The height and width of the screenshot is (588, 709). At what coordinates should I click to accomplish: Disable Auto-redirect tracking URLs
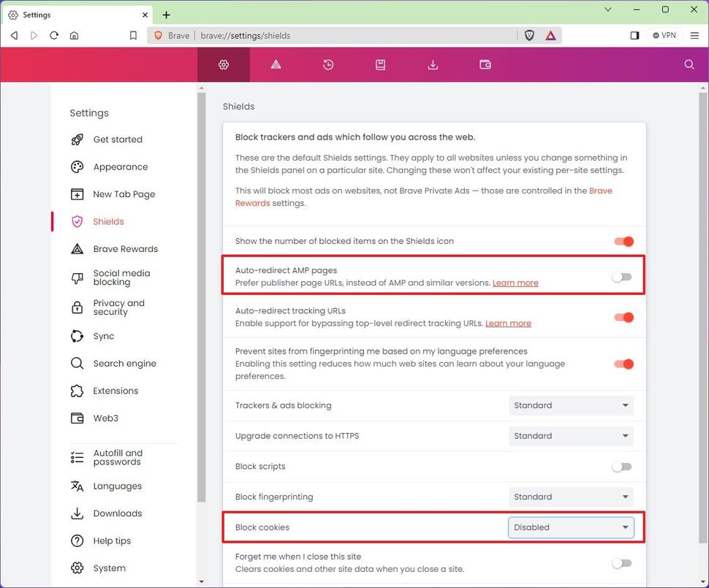click(622, 318)
